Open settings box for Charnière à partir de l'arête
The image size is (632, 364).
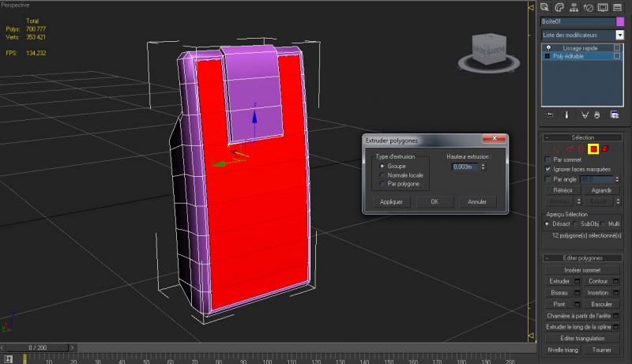616,316
